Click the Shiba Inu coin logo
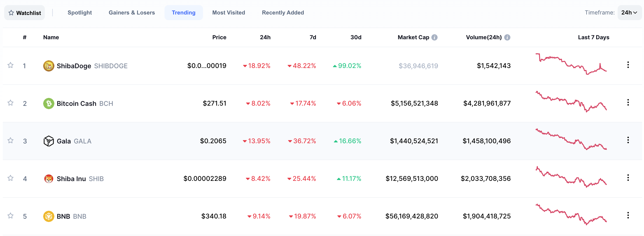 point(49,179)
